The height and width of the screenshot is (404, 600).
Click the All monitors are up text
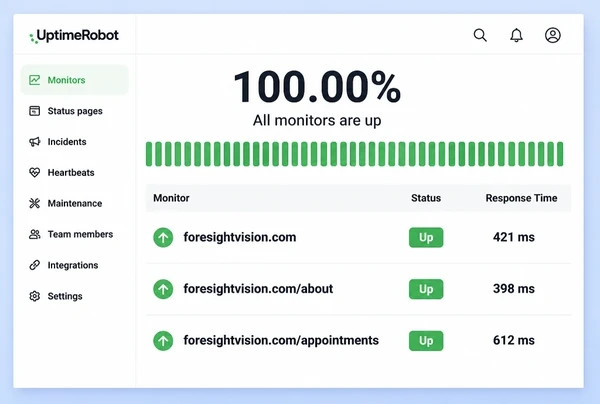[317, 121]
